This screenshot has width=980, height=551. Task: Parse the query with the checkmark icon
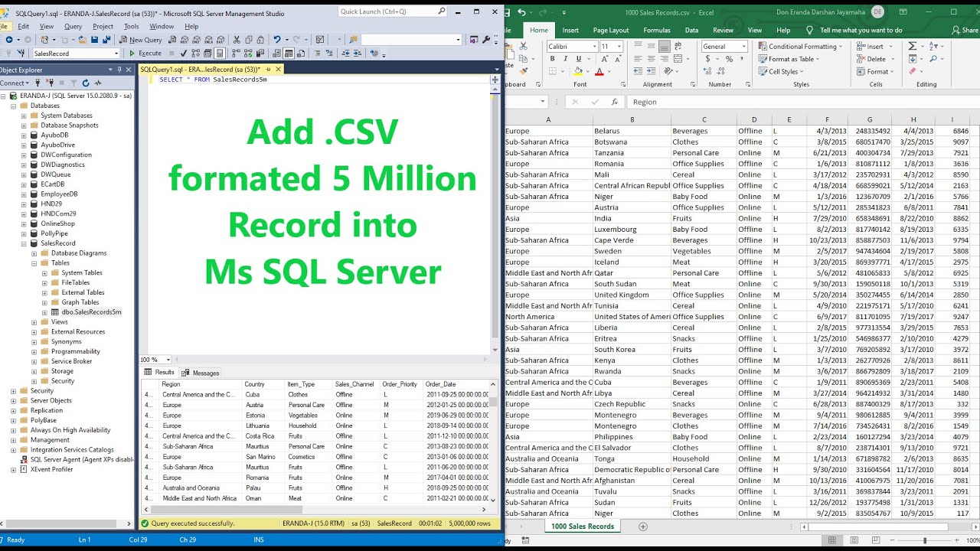pos(183,54)
